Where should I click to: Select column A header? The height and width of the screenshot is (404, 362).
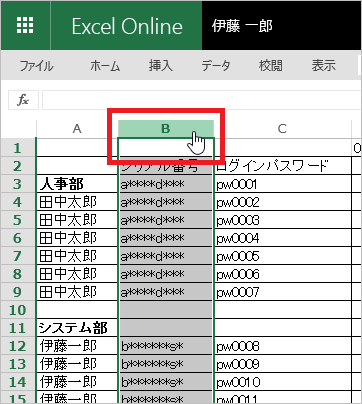(x=77, y=129)
